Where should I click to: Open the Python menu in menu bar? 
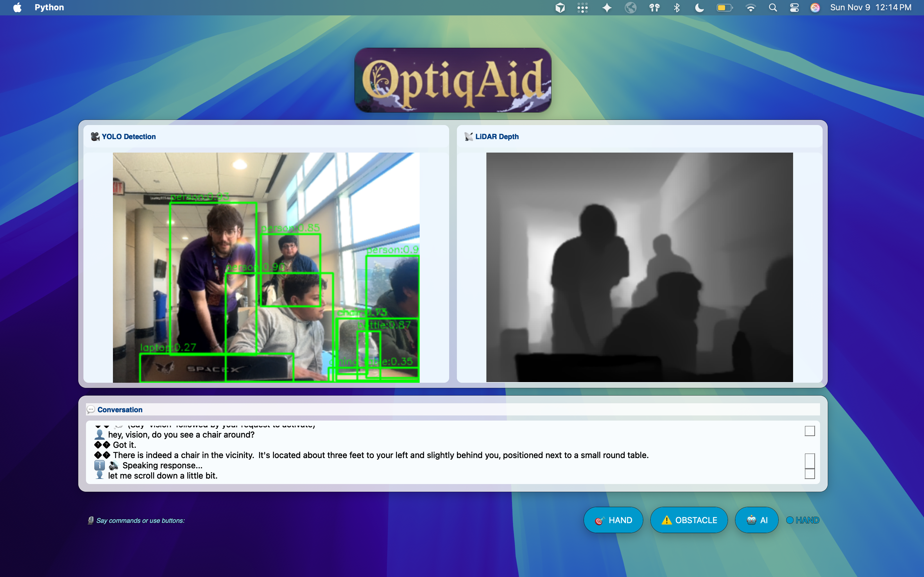(x=49, y=8)
